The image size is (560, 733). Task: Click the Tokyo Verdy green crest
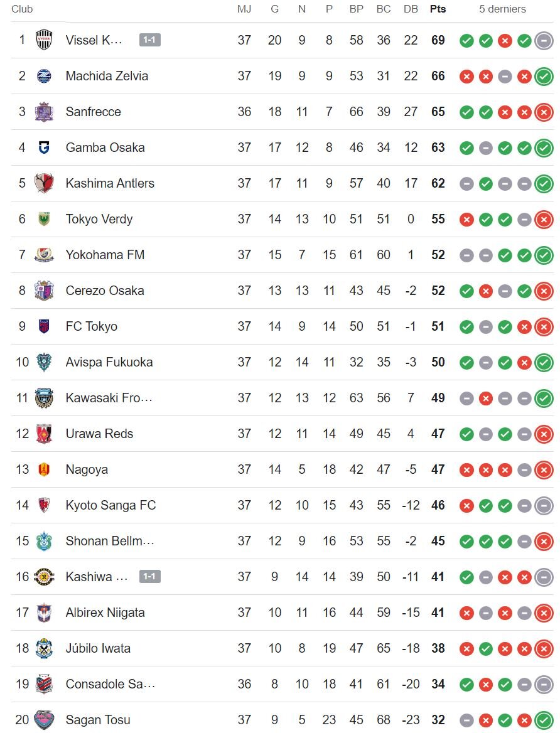(44, 219)
